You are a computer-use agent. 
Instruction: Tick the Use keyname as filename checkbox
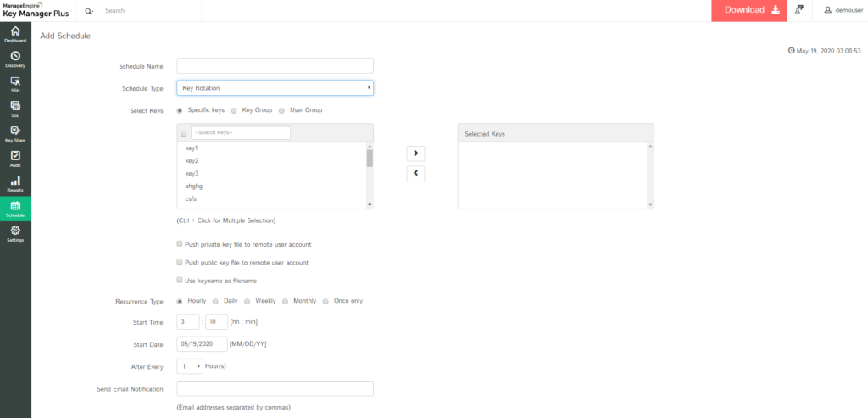click(180, 280)
